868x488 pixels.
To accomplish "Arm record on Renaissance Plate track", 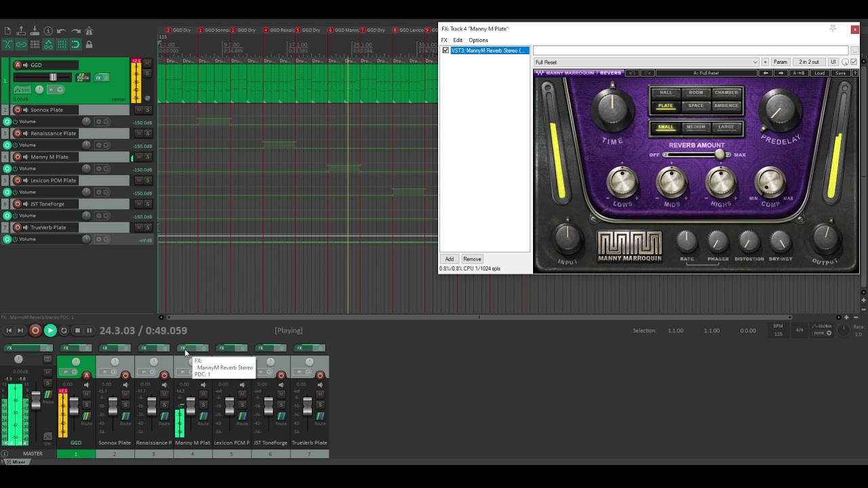I will (x=18, y=134).
